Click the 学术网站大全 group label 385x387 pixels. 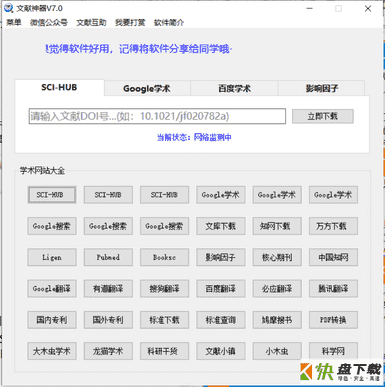click(42, 171)
